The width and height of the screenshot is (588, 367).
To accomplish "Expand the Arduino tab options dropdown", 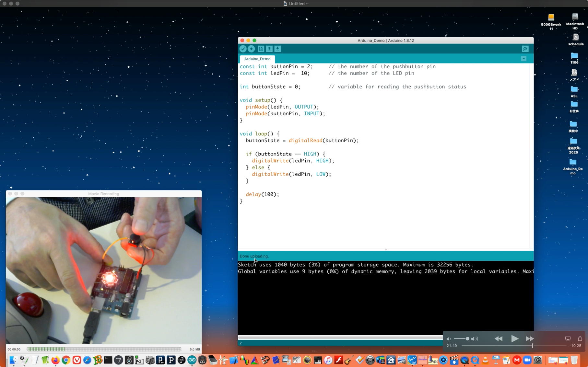I will 524,59.
